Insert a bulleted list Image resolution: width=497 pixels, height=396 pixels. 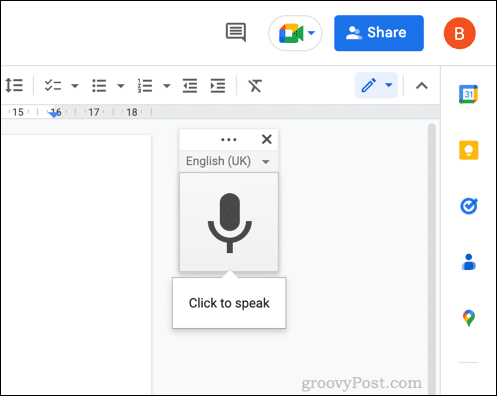tap(99, 86)
